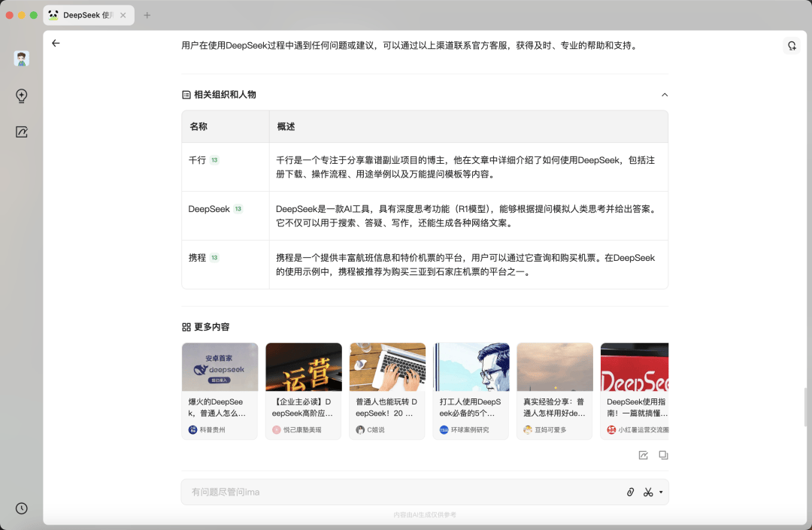Click the 豆妈可爱多 author label
Image resolution: width=812 pixels, height=530 pixels.
tap(550, 430)
